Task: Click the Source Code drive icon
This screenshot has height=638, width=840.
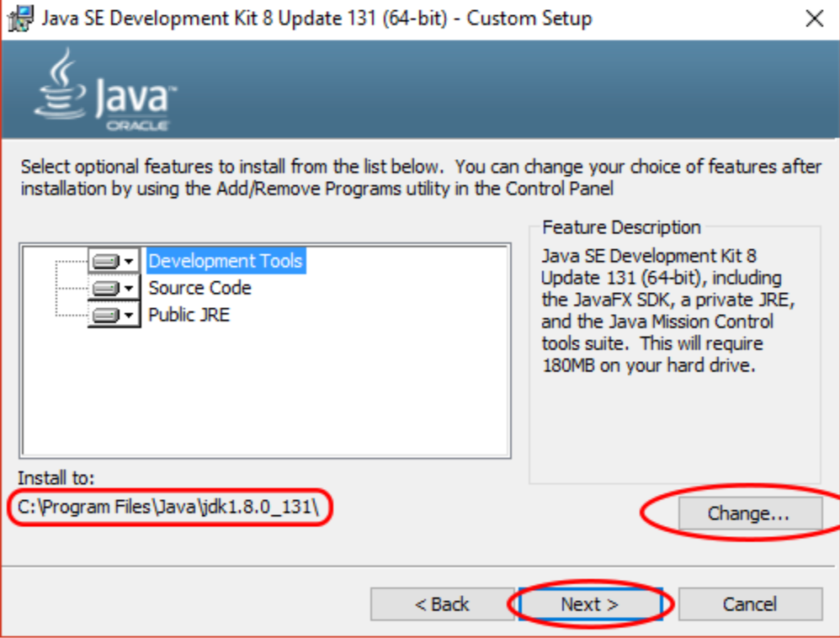Action: [x=106, y=289]
